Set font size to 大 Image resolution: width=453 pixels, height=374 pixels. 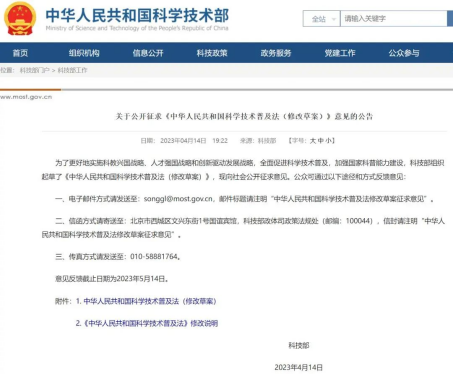(x=313, y=141)
